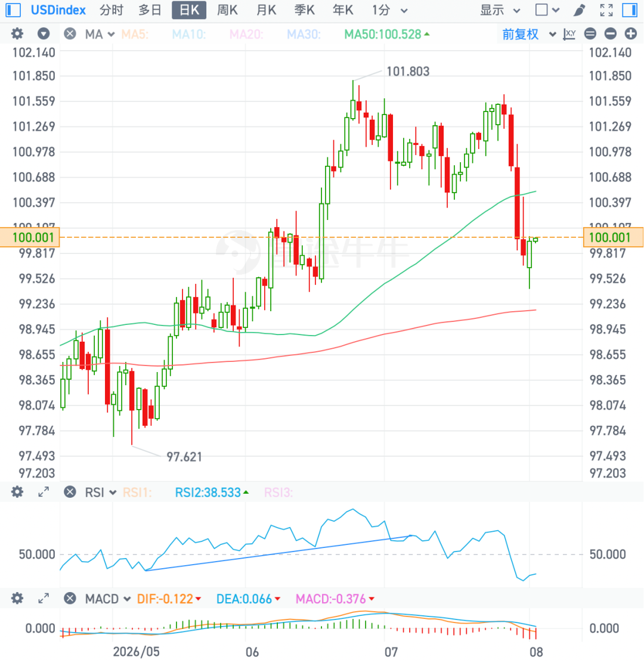Click the 101.803 high price label
The image size is (644, 663).
[x=408, y=72]
